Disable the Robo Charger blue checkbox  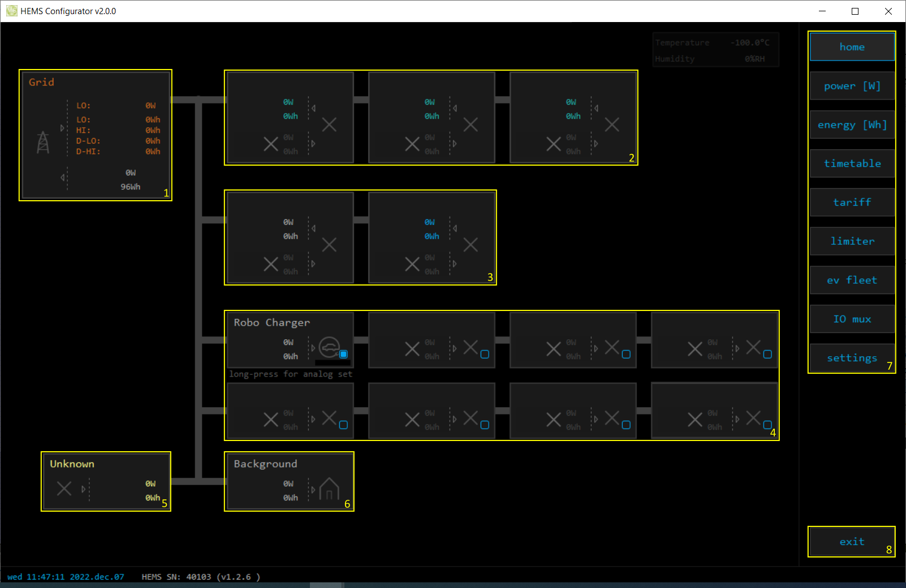(x=343, y=354)
